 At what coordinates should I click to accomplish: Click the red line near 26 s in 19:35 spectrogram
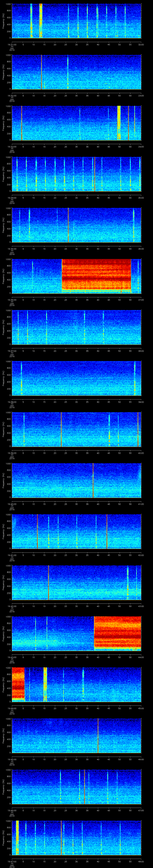click(x=68, y=225)
